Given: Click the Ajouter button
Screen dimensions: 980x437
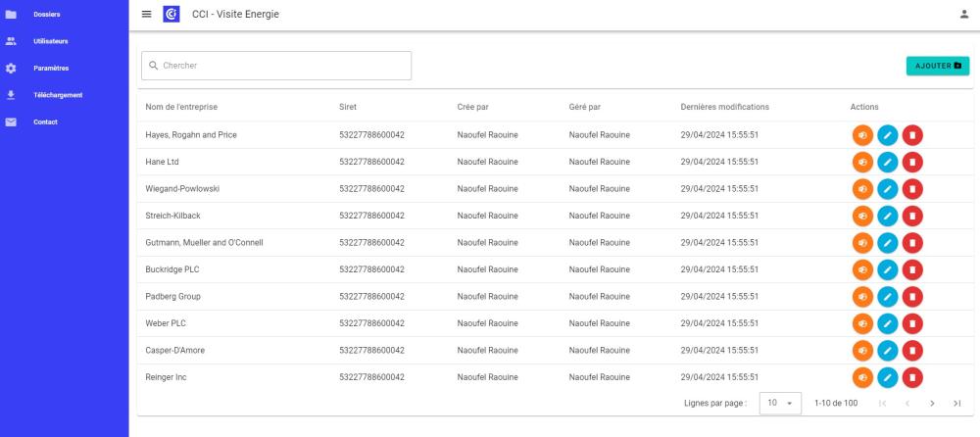Looking at the screenshot, I should pos(938,66).
